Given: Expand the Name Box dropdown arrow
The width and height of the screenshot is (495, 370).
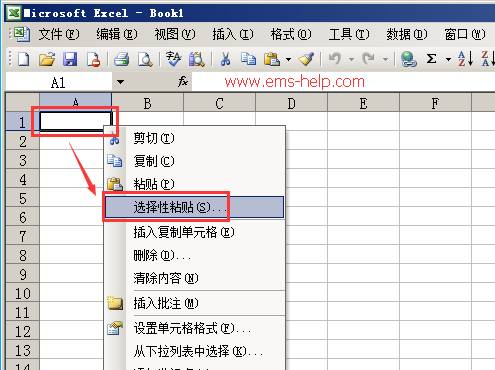Looking at the screenshot, I should (120, 82).
